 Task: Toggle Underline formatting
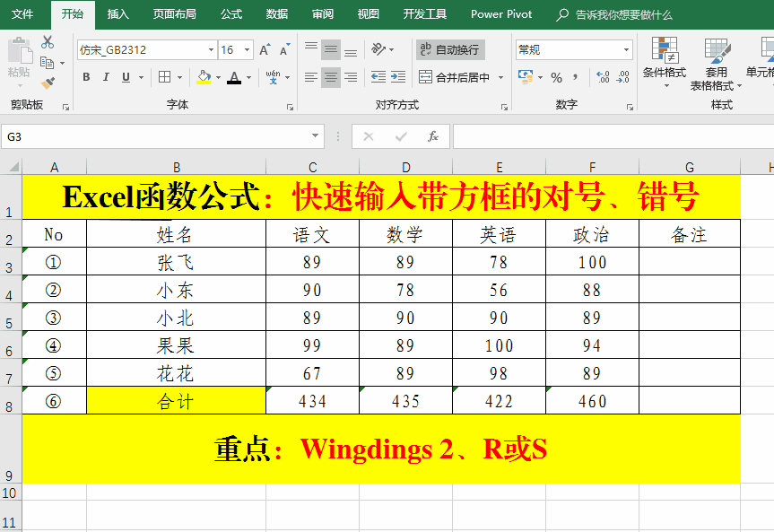pos(126,77)
